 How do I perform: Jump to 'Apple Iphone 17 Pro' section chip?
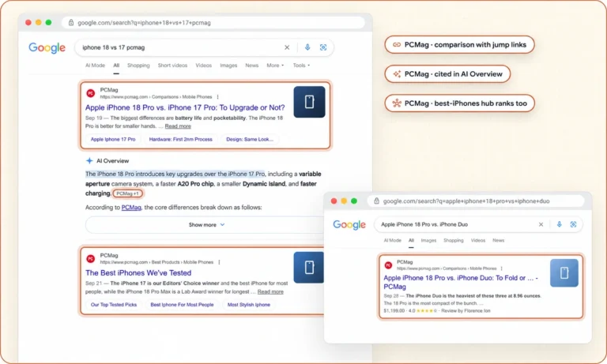click(x=113, y=139)
